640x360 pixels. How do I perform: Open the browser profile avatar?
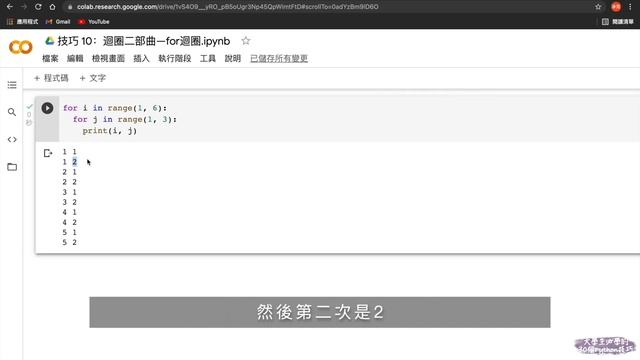point(616,7)
